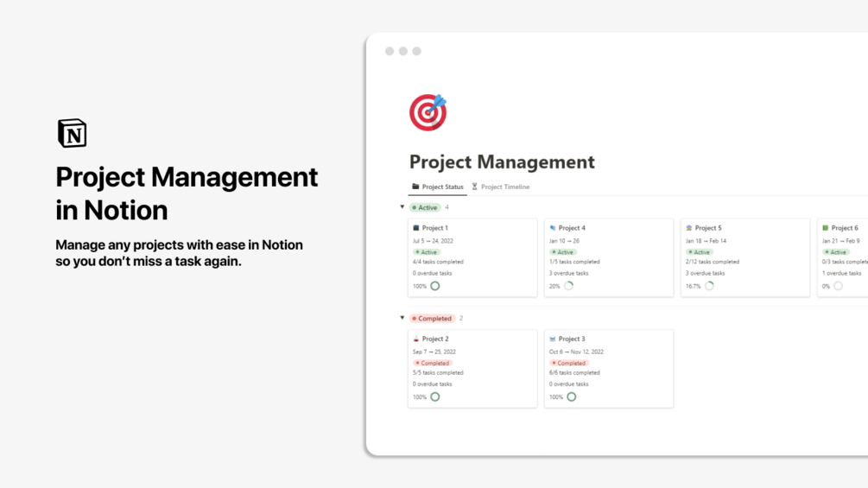Image resolution: width=868 pixels, height=488 pixels.
Task: Open the Project Status tab
Action: (x=437, y=187)
